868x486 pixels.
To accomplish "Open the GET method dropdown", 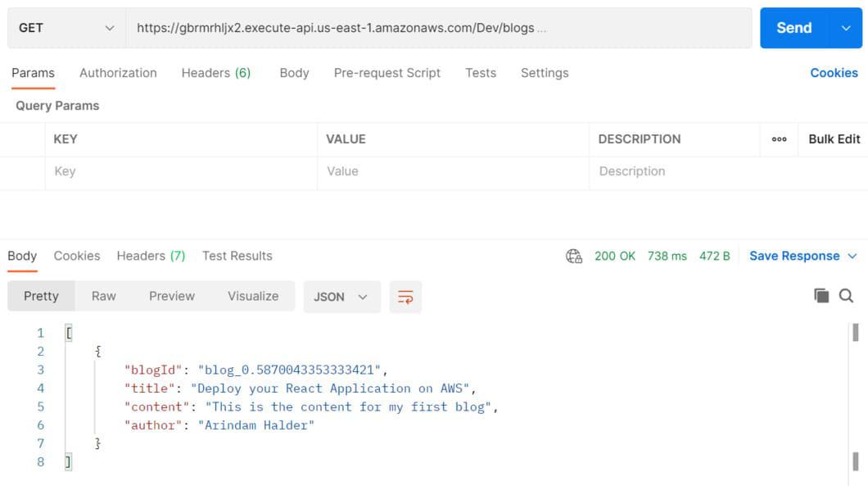I will click(x=66, y=28).
